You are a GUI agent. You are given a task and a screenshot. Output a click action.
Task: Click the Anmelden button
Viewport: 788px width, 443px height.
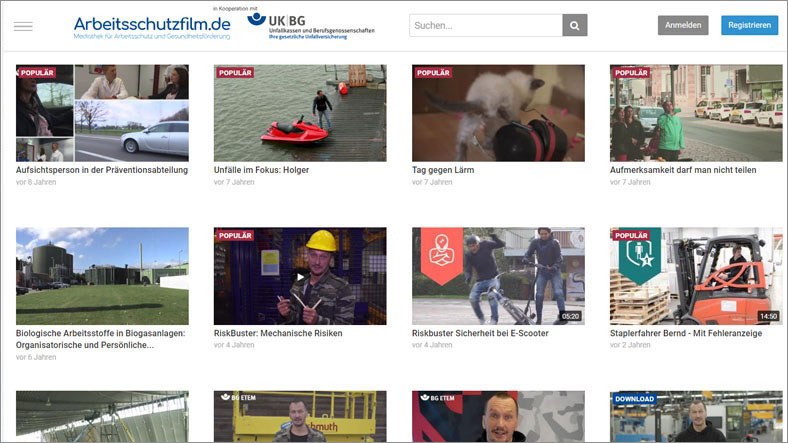pyautogui.click(x=683, y=25)
